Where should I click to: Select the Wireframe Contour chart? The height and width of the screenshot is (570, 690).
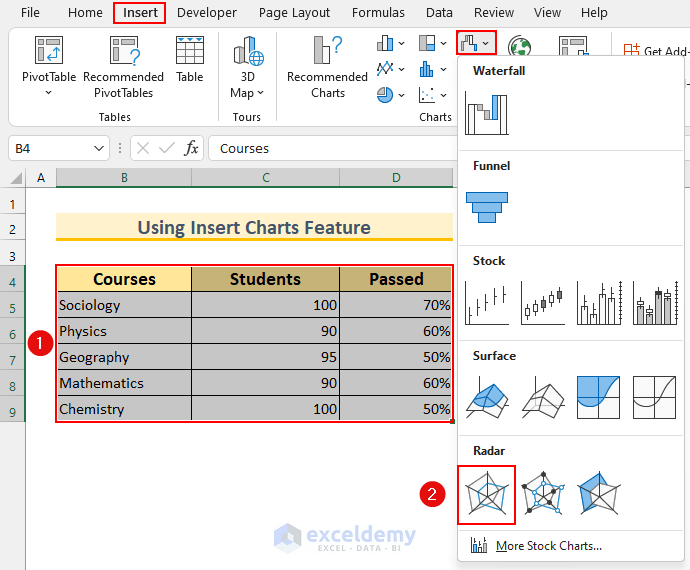[x=655, y=397]
